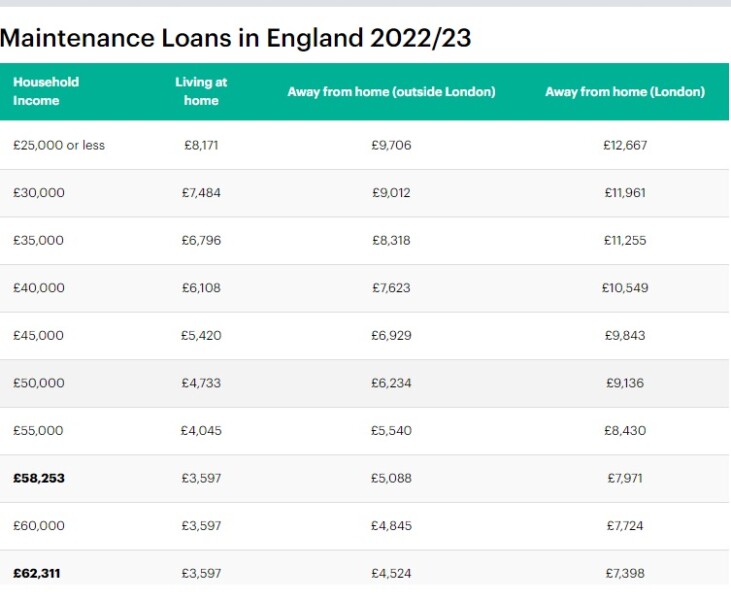Select the £4,845 outside London amount
The width and height of the screenshot is (731, 600).
tap(391, 526)
